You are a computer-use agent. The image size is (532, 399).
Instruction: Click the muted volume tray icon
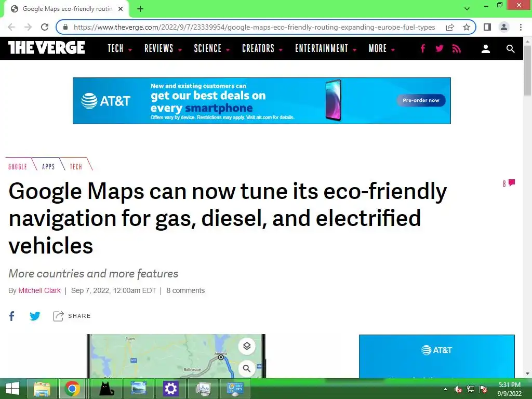pos(458,389)
